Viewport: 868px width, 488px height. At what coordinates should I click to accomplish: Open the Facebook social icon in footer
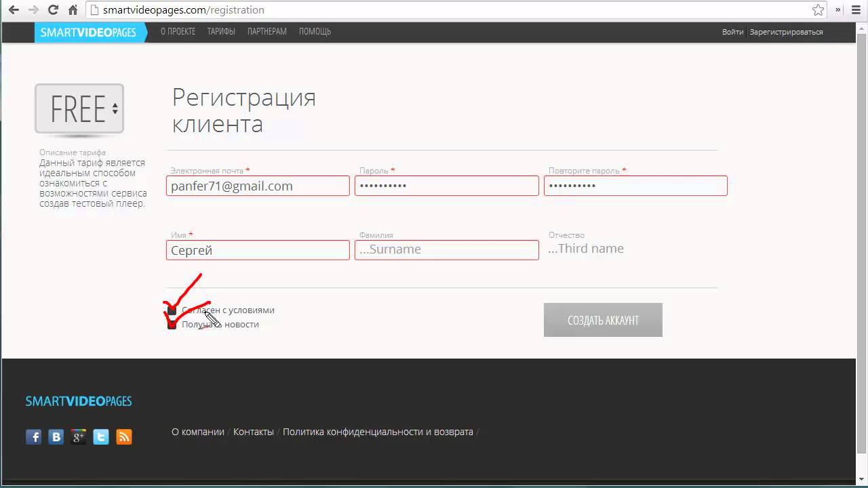pos(34,437)
